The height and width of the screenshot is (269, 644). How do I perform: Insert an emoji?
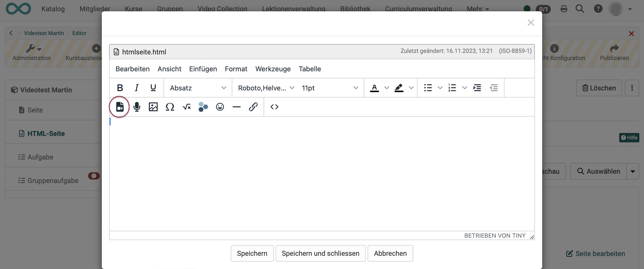pos(220,107)
